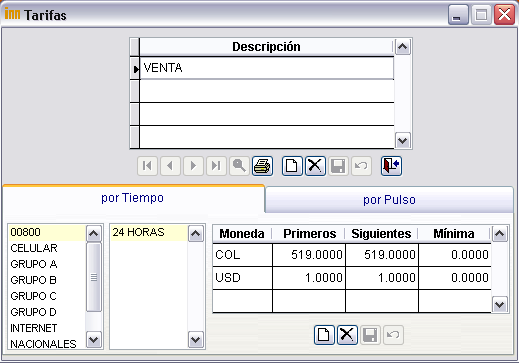Go to first record in upper toolbar
This screenshot has height=363, width=519.
tap(147, 166)
